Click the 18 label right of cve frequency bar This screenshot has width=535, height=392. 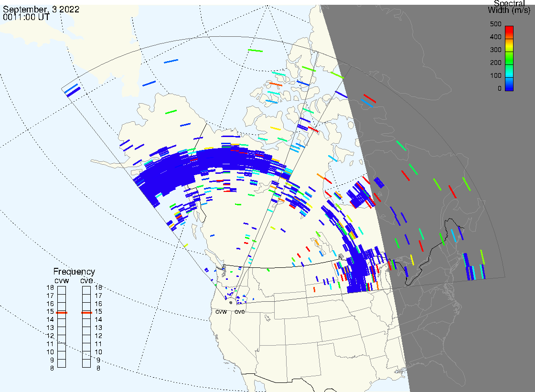(98, 287)
